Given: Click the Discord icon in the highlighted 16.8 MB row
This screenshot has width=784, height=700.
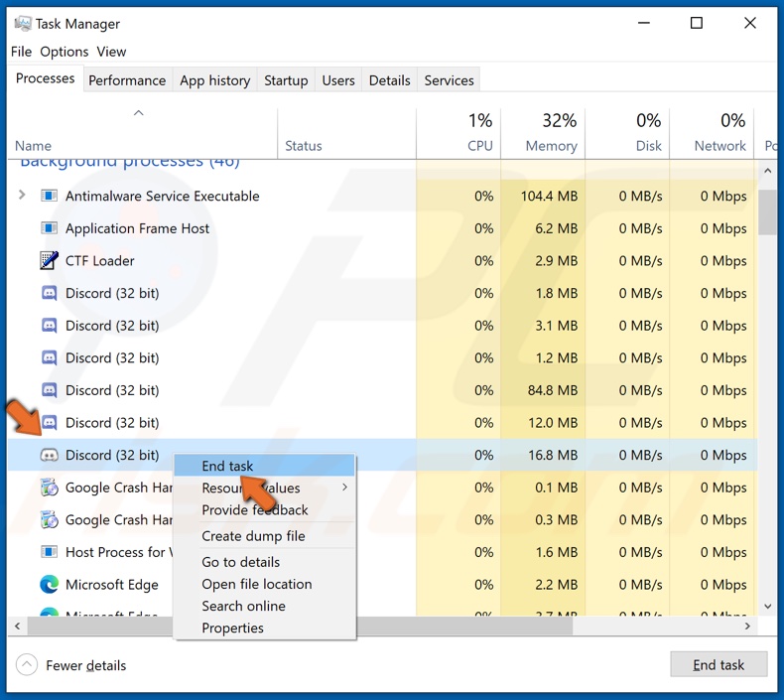Looking at the screenshot, I should point(49,455).
